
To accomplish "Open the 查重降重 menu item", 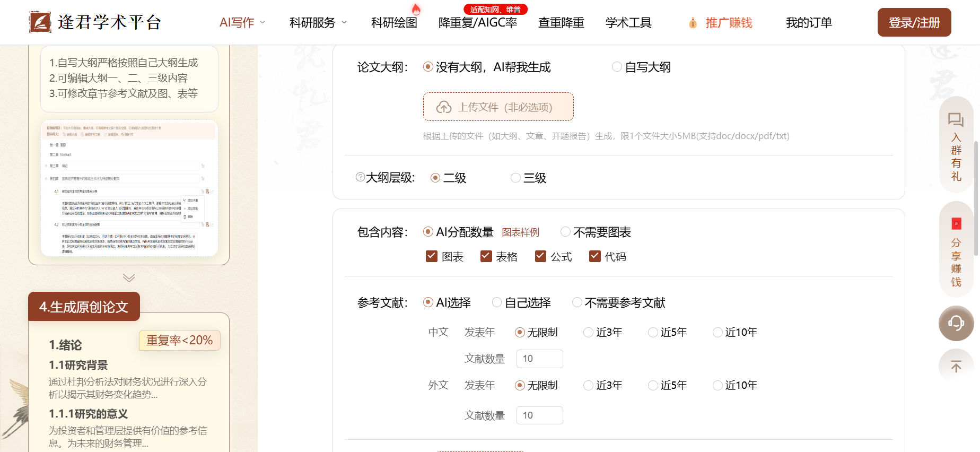I will pos(561,23).
